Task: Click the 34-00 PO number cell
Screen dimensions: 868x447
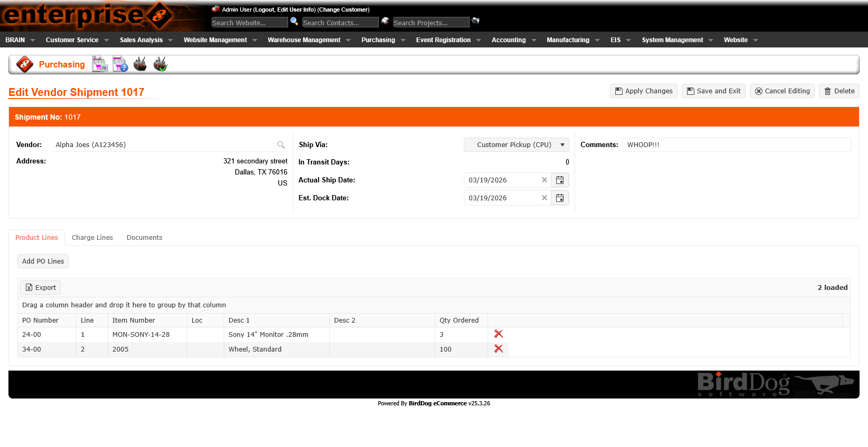Action: point(46,349)
